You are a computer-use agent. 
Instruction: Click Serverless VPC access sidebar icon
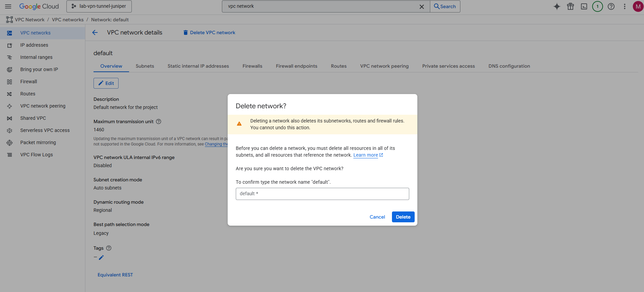[x=9, y=130]
